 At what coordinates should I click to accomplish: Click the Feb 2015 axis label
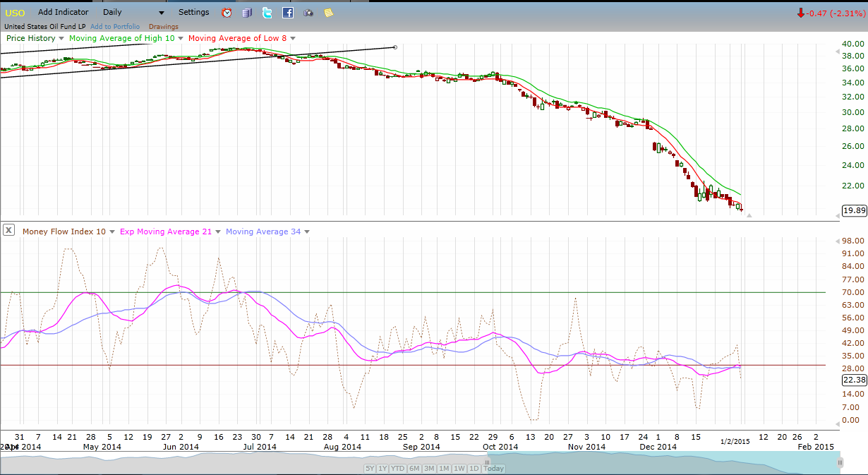814,447
